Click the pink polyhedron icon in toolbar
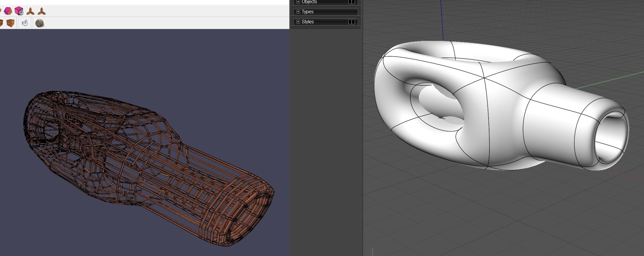This screenshot has height=256, width=644. tap(8, 11)
